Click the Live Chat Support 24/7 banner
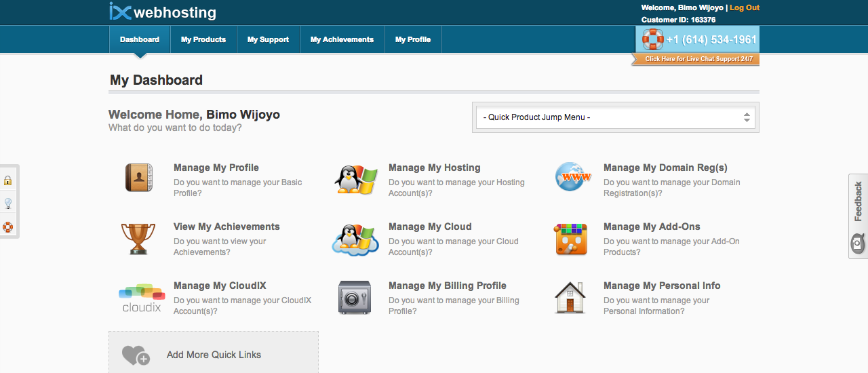 click(x=695, y=59)
